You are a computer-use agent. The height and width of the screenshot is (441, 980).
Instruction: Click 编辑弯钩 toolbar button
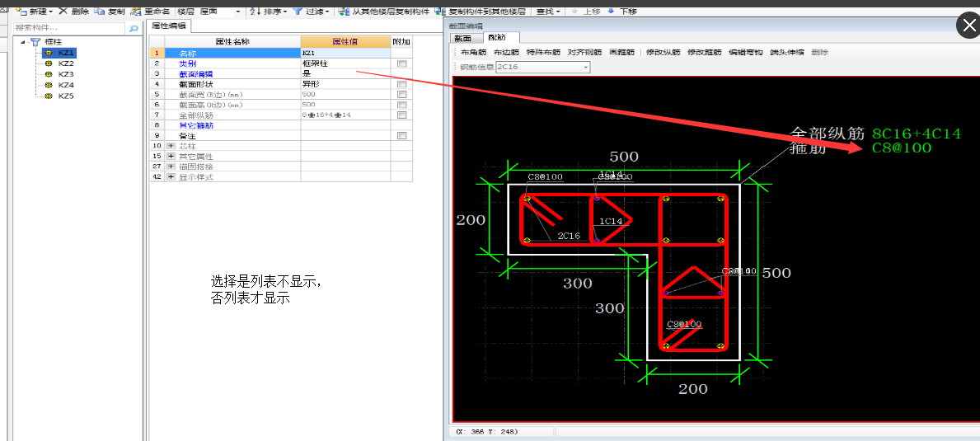[746, 53]
